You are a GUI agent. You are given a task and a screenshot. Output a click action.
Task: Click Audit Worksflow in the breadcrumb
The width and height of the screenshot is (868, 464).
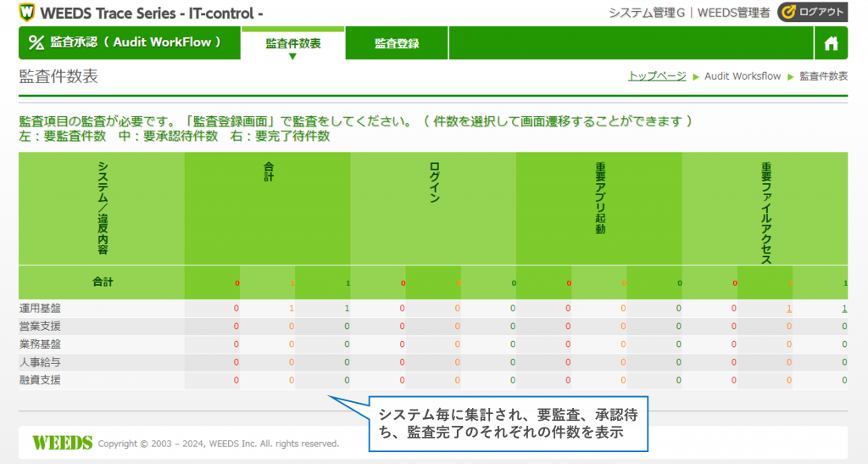pyautogui.click(x=743, y=76)
